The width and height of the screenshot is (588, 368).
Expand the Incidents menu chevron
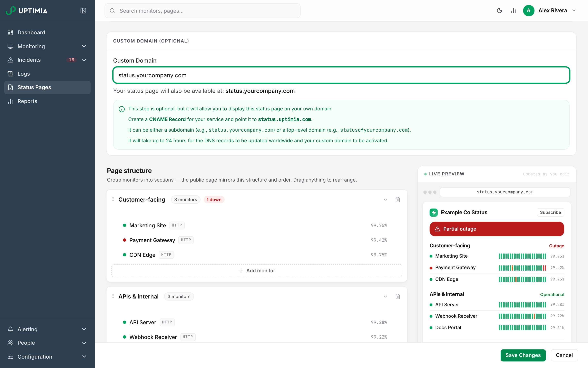pyautogui.click(x=84, y=60)
